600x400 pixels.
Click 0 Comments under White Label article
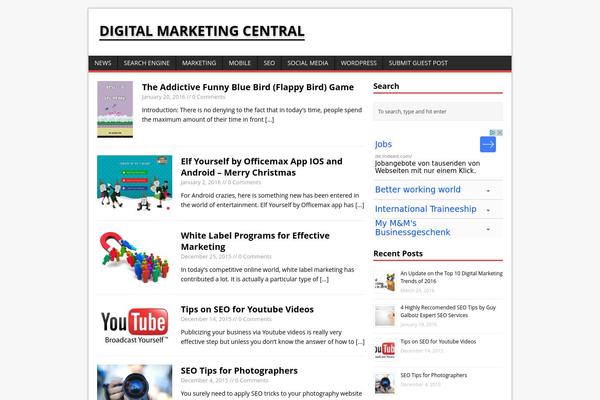(255, 256)
